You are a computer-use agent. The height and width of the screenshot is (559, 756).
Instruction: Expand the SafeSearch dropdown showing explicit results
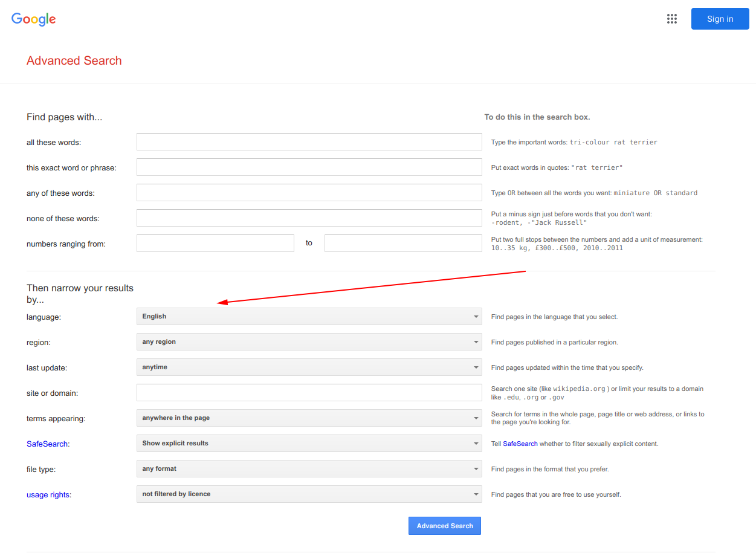pos(309,444)
